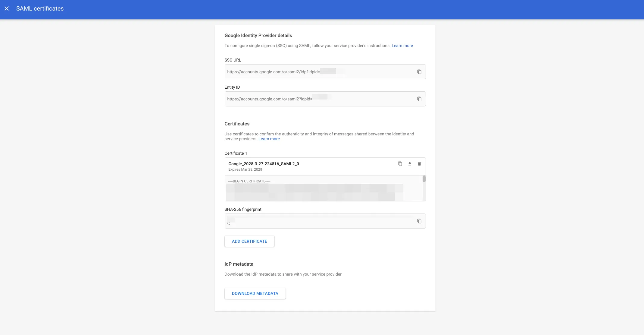Screen dimensions: 644x335
Task: Open Learn more link about SSO configuration
Action: (402, 46)
